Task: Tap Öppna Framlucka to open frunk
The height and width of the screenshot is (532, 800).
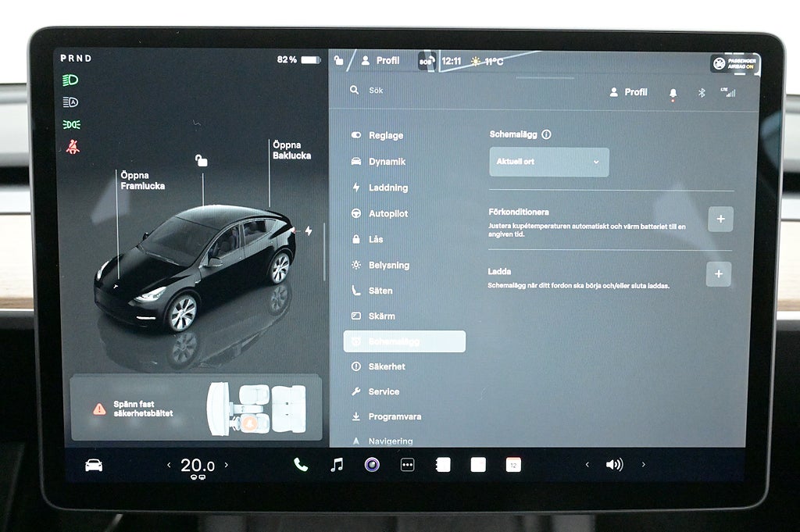Action: click(x=142, y=180)
